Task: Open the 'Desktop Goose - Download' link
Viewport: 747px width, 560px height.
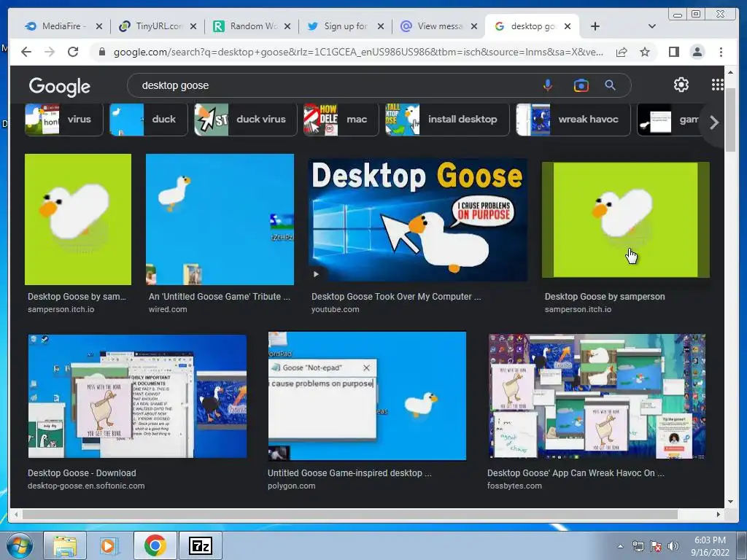Action: pos(82,473)
